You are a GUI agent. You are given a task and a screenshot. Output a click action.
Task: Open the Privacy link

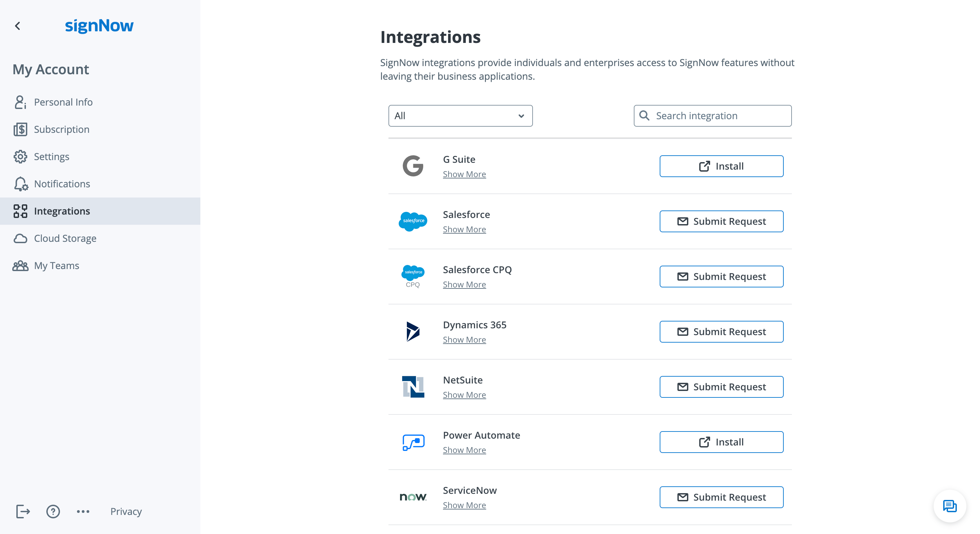click(126, 511)
